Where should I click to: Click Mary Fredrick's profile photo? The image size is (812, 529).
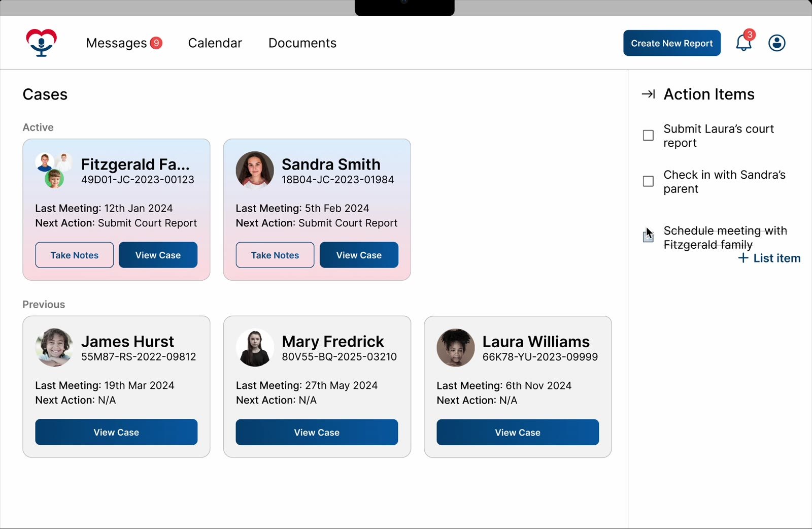click(255, 347)
